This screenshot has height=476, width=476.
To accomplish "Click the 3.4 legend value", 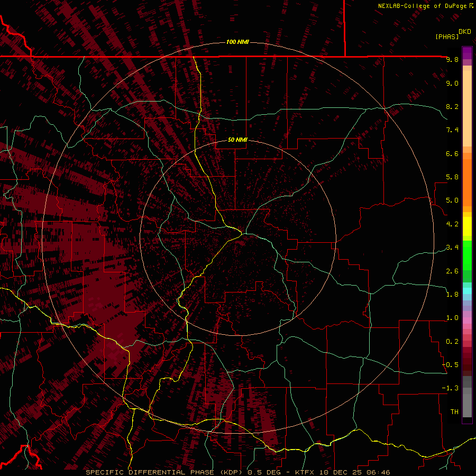I will 452,248.
